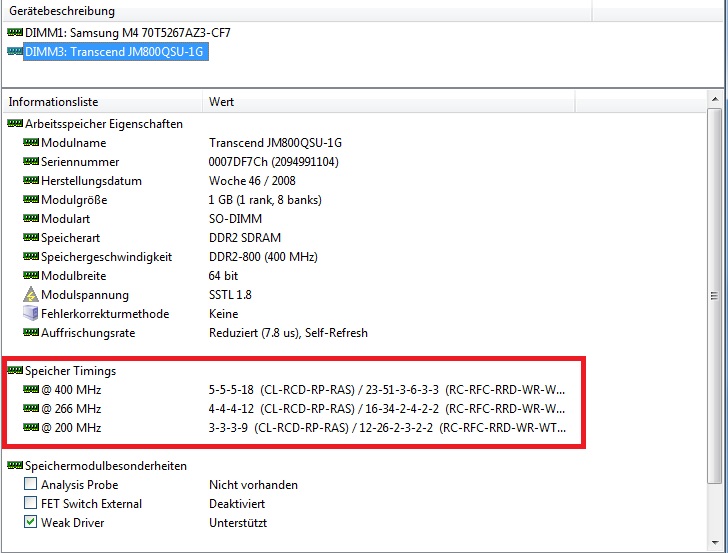
Task: Select value SSTL 1.8
Action: pyautogui.click(x=230, y=295)
